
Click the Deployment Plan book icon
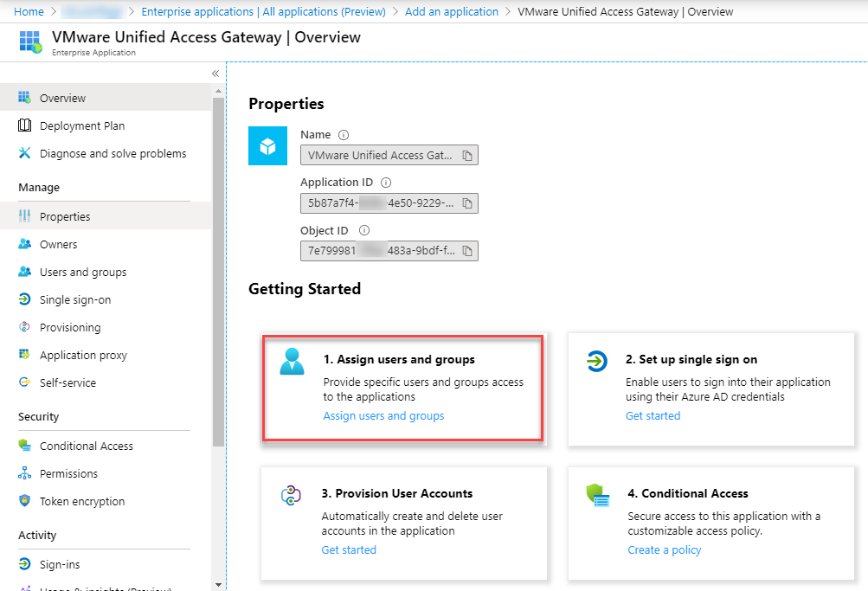[24, 125]
